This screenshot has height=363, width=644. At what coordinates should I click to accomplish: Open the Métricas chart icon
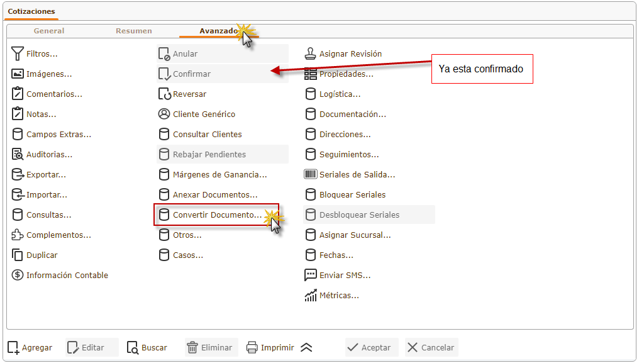pyautogui.click(x=311, y=296)
